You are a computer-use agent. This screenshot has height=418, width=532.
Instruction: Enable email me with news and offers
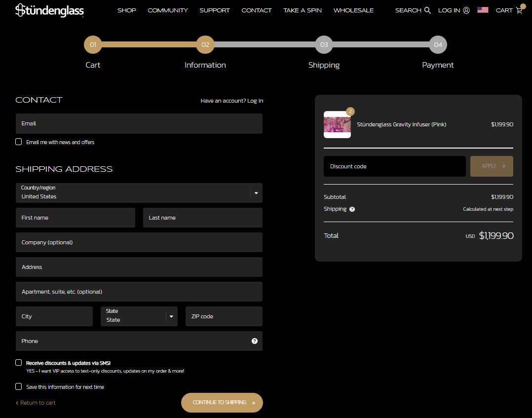pos(19,142)
